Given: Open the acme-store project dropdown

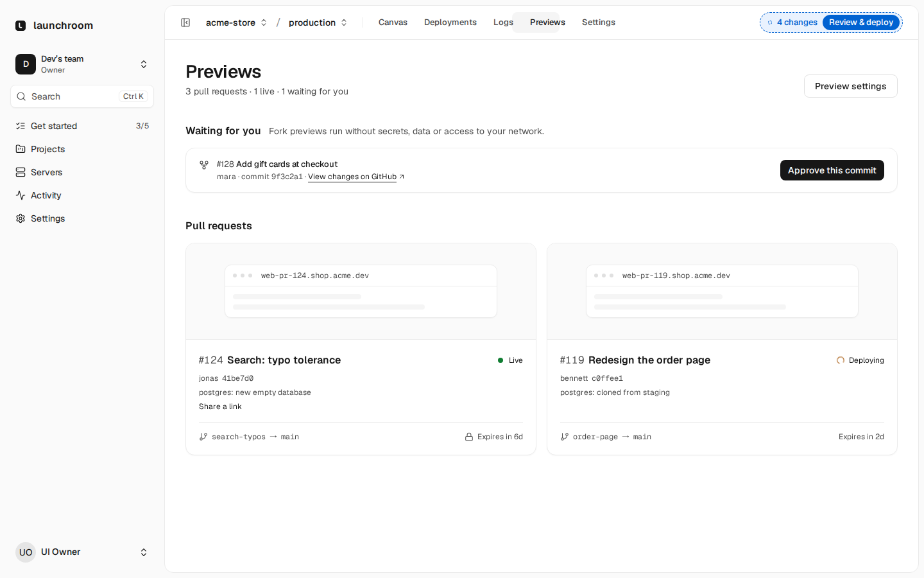Looking at the screenshot, I should pos(236,22).
